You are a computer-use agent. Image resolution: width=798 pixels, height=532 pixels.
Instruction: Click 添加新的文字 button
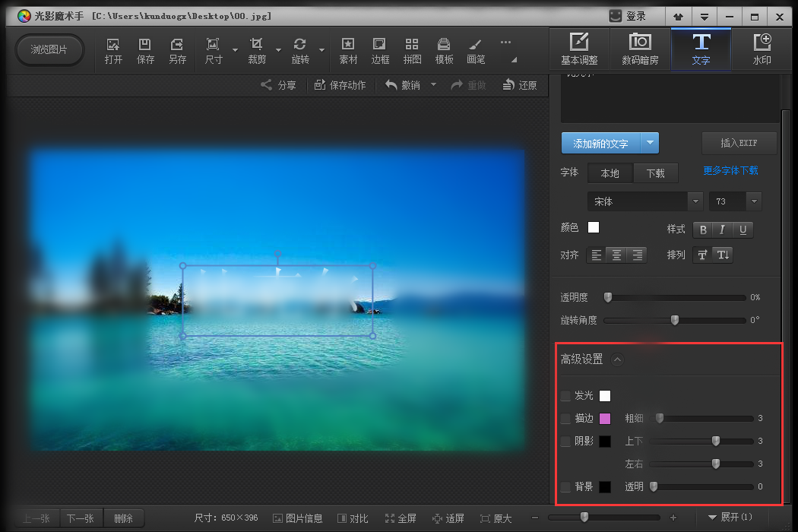pos(601,143)
